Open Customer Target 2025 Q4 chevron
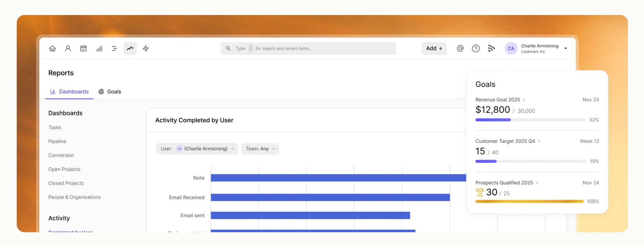The width and height of the screenshot is (644, 245). (x=539, y=141)
